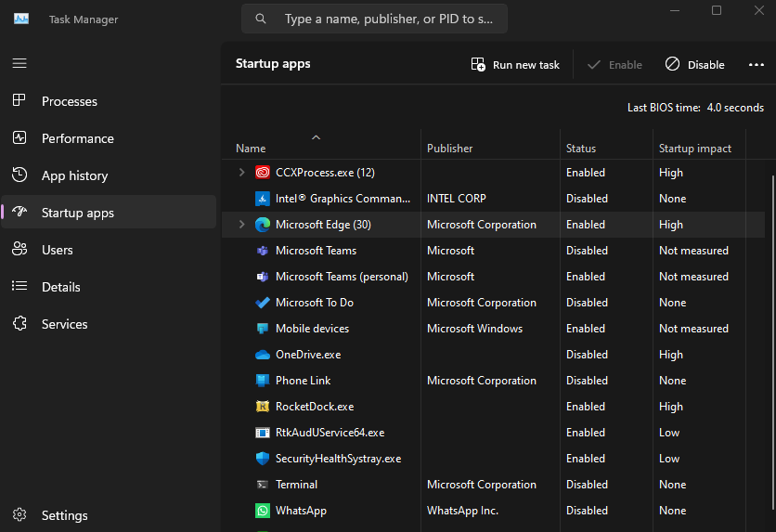Click Last BIOS time 4.0 seconds text

[x=695, y=108]
